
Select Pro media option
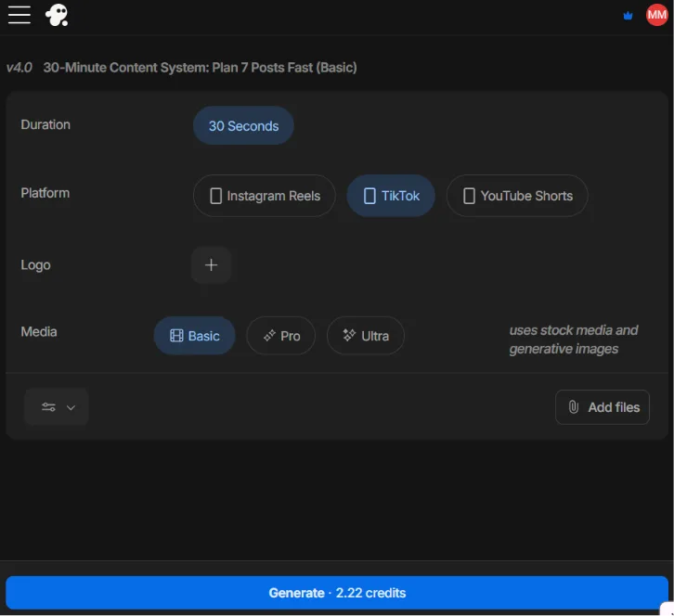point(281,336)
